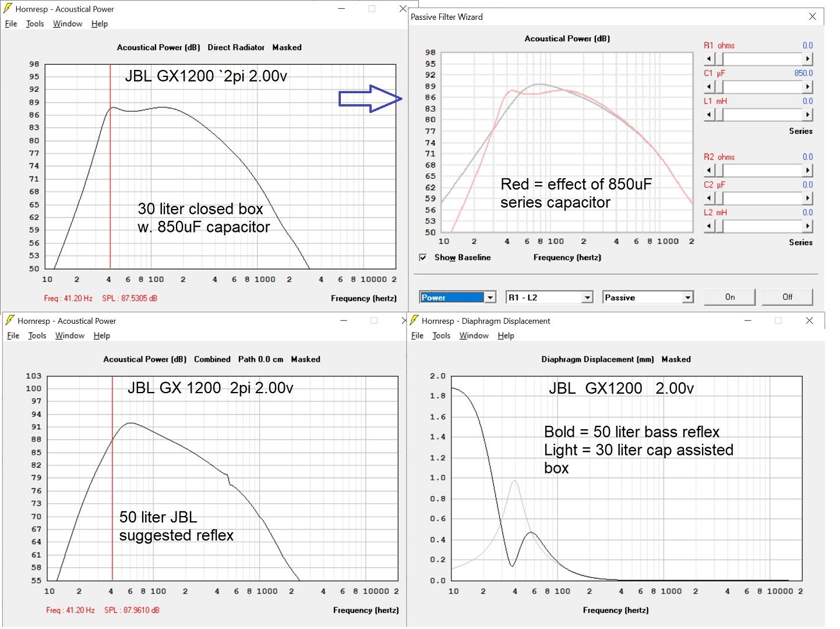Click Hornresp icon in Diaphragm Displacement title

click(414, 320)
